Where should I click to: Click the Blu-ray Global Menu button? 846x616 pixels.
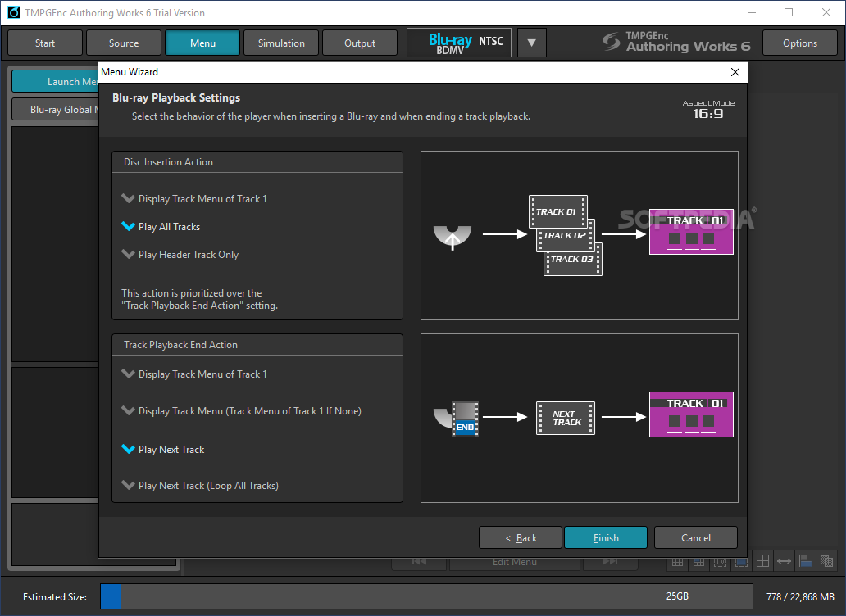(x=56, y=110)
